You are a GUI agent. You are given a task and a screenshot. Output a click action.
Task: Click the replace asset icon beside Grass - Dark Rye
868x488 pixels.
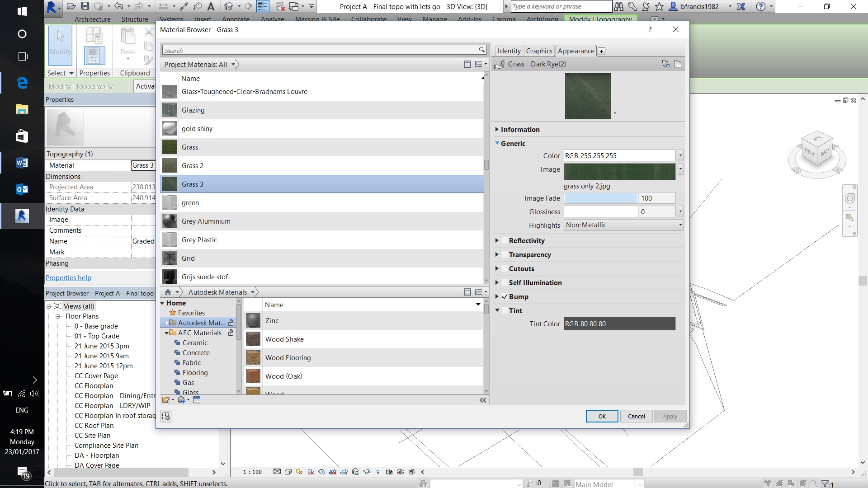665,64
